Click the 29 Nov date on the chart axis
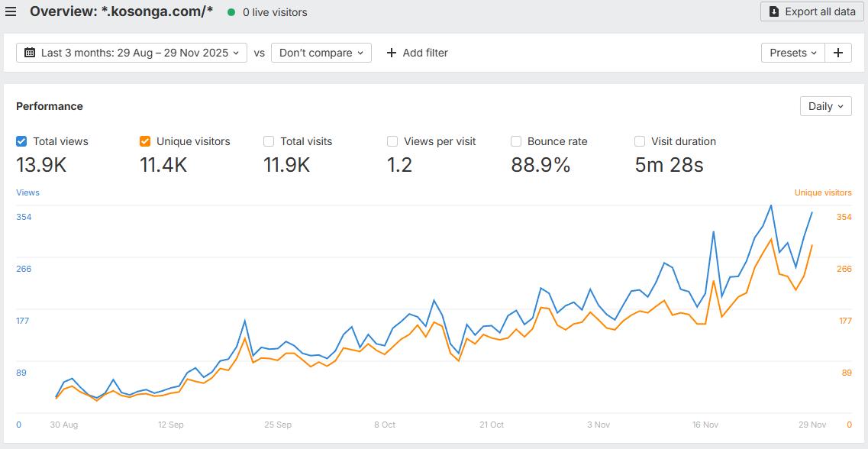This screenshot has height=449, width=868. coord(812,425)
